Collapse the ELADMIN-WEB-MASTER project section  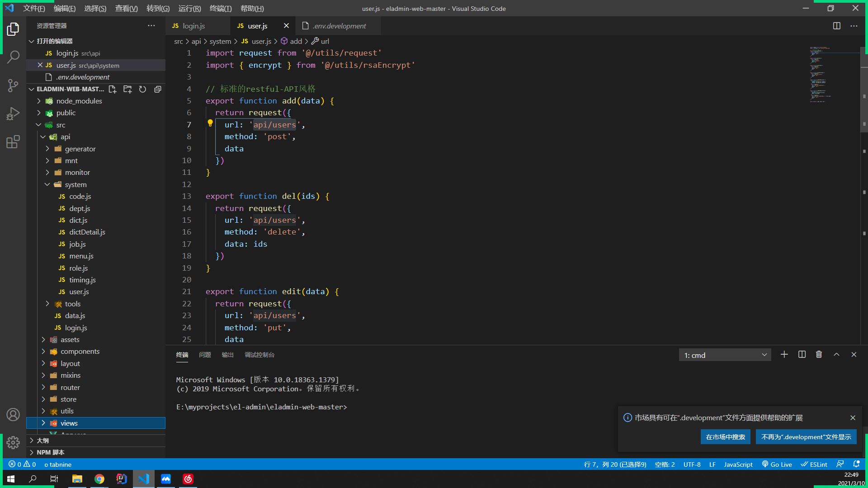66,89
